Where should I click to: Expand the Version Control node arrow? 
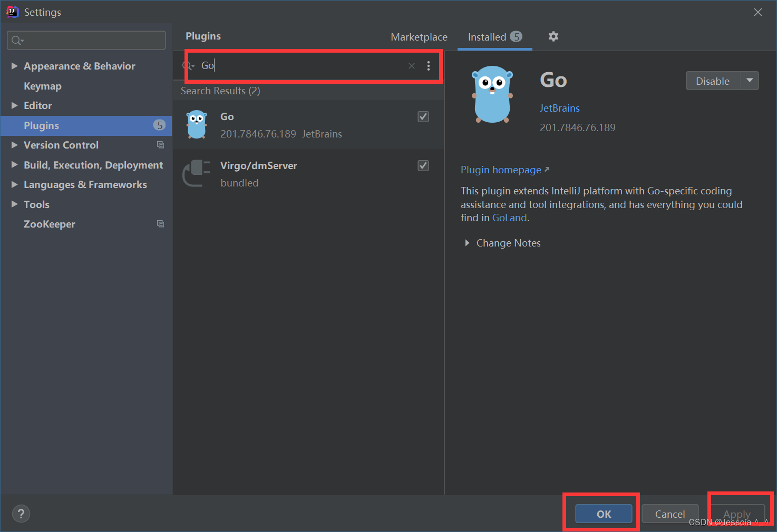[15, 145]
